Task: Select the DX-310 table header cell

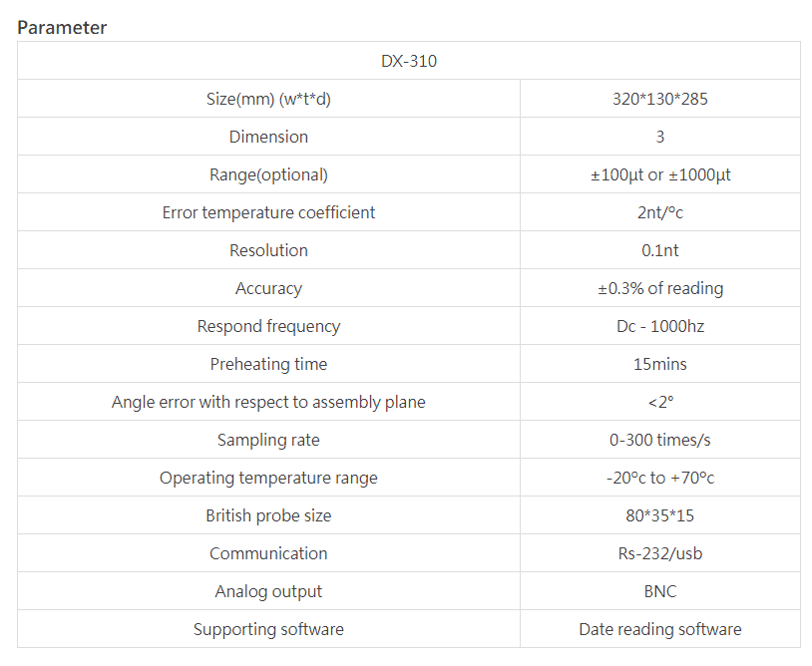Action: click(409, 61)
